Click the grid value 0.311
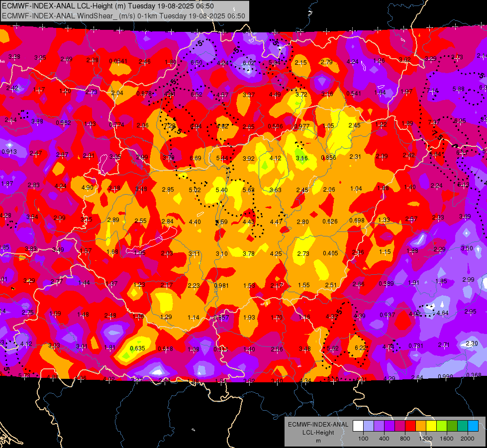Image resolution: width=487 pixels, height=448 pixels. pos(221,349)
